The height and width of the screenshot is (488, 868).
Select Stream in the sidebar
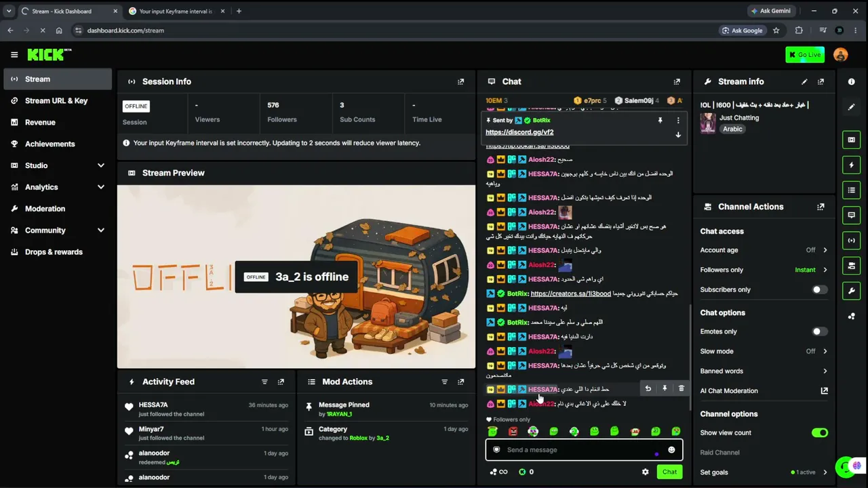click(58, 79)
